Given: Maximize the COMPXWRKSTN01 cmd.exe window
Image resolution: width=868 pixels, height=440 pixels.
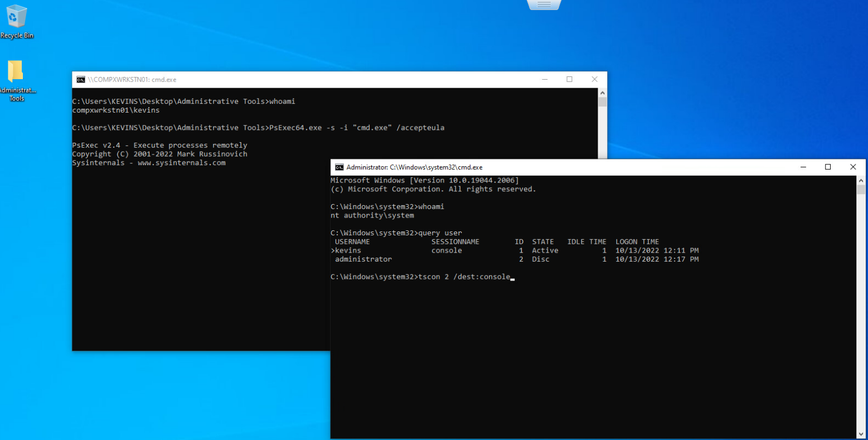Looking at the screenshot, I should tap(569, 80).
